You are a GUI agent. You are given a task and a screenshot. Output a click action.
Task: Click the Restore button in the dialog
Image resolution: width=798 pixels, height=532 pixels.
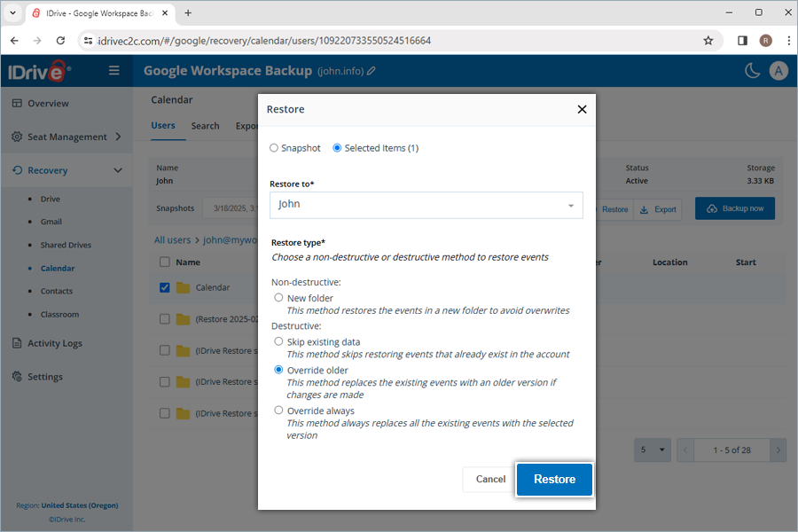553,479
